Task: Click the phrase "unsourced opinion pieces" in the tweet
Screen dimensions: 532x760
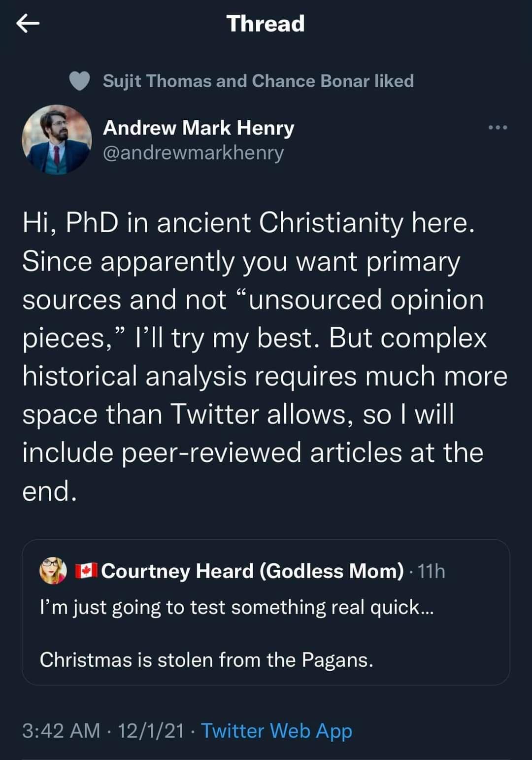Action: tap(366, 300)
